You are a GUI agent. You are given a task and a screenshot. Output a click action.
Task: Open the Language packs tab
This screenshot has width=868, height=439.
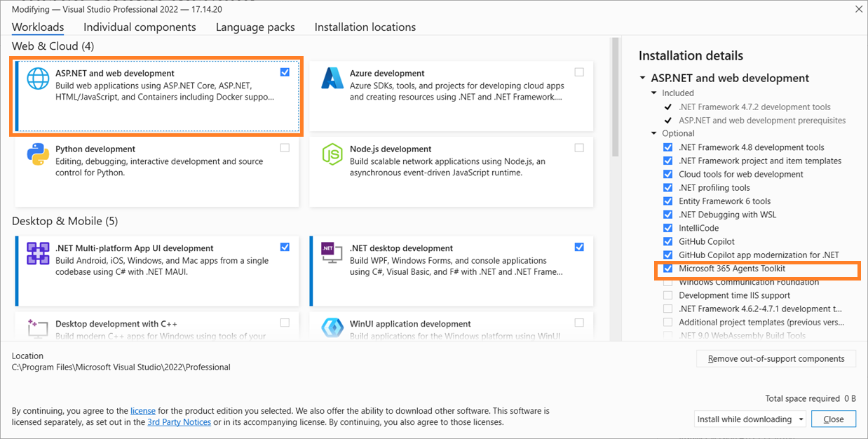[x=255, y=27]
